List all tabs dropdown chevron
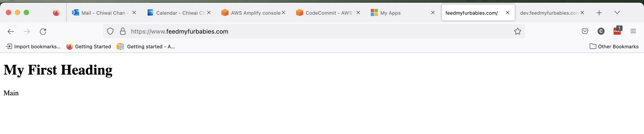Screen dimensions: 644x134 tap(617, 13)
